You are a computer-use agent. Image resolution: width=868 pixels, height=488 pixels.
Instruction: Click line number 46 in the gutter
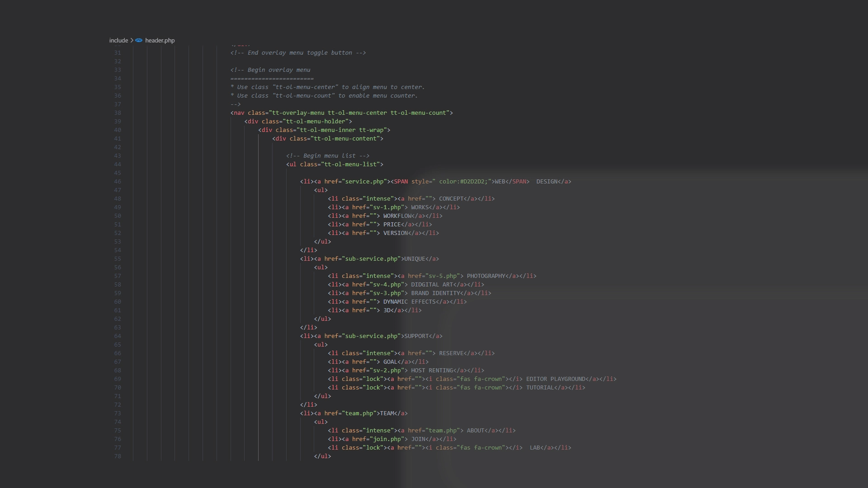(x=118, y=182)
